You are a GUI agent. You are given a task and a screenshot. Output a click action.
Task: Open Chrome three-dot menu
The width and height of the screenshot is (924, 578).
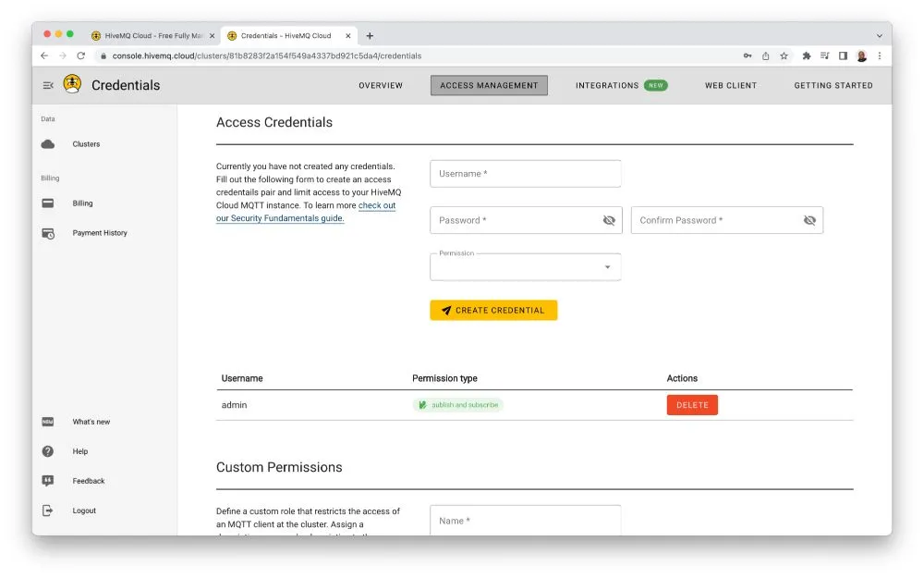[880, 55]
